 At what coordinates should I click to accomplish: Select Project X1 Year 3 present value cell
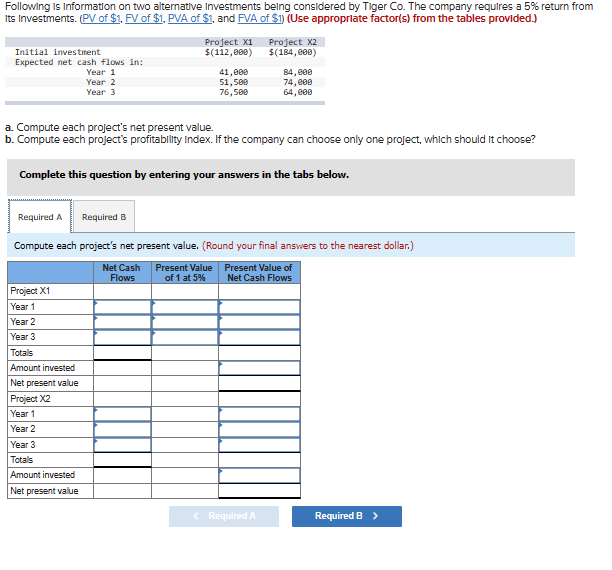point(260,337)
